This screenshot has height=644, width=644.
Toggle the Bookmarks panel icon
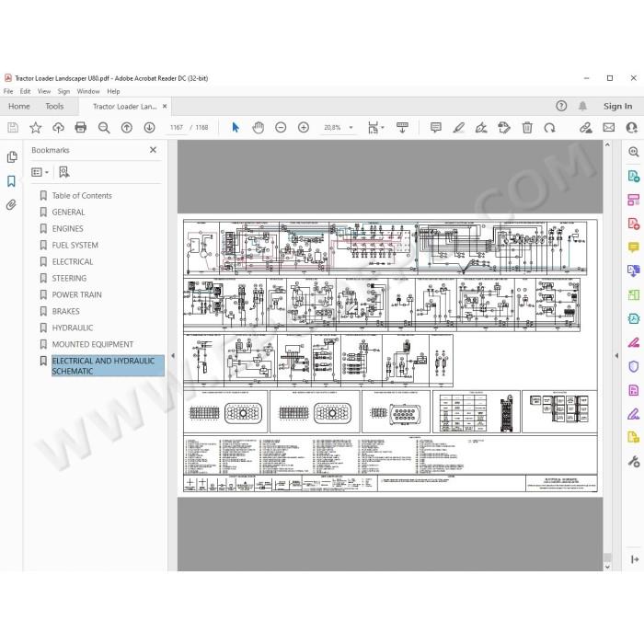[x=11, y=181]
